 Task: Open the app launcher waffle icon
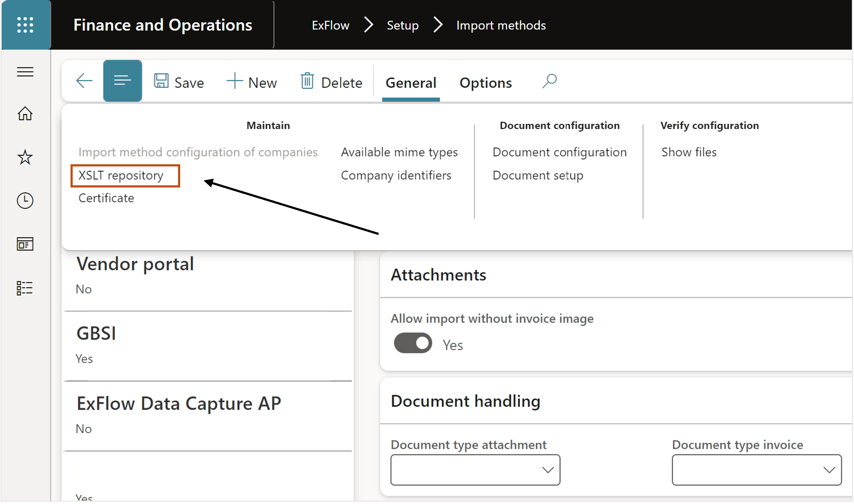[x=25, y=25]
